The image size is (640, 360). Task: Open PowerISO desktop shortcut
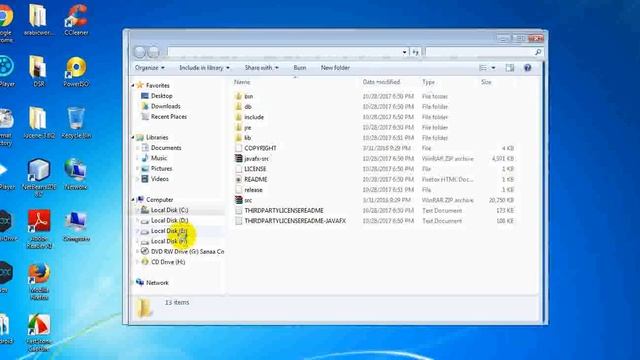coord(76,71)
